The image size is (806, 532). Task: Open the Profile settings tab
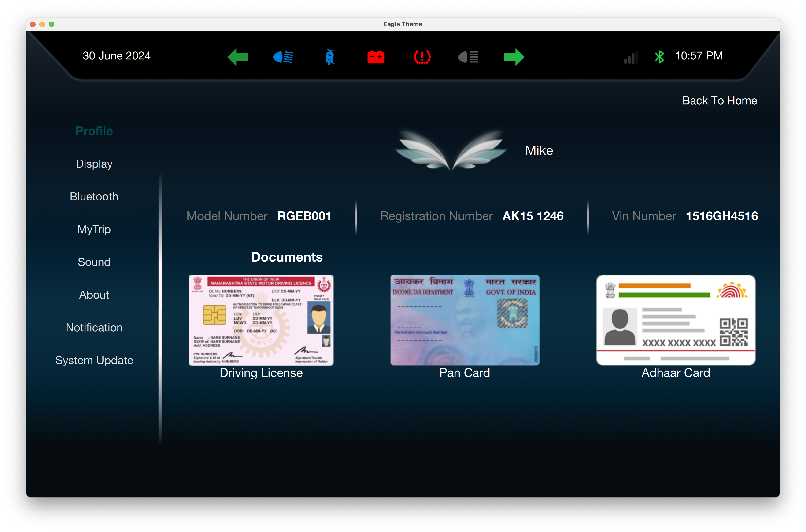(x=94, y=131)
